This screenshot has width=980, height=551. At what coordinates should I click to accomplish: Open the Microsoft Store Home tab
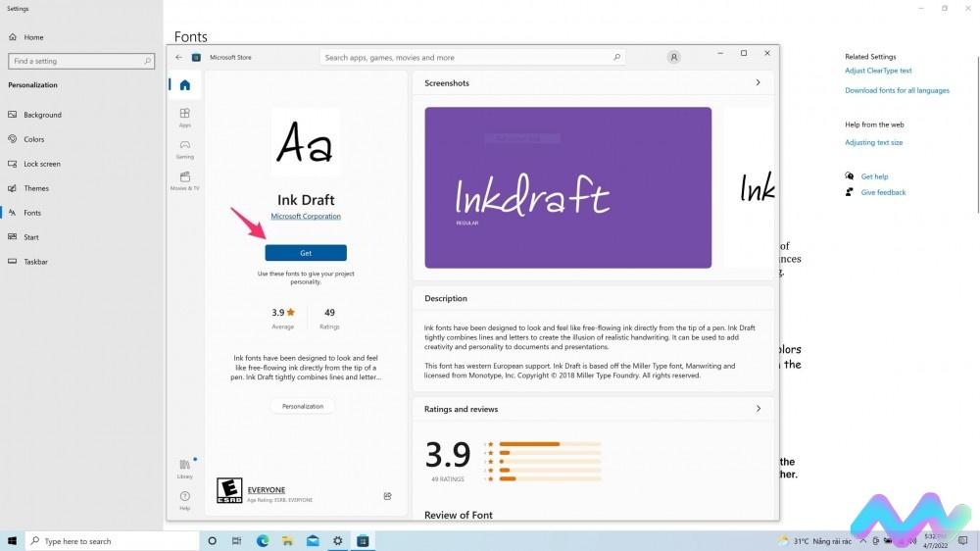[185, 85]
